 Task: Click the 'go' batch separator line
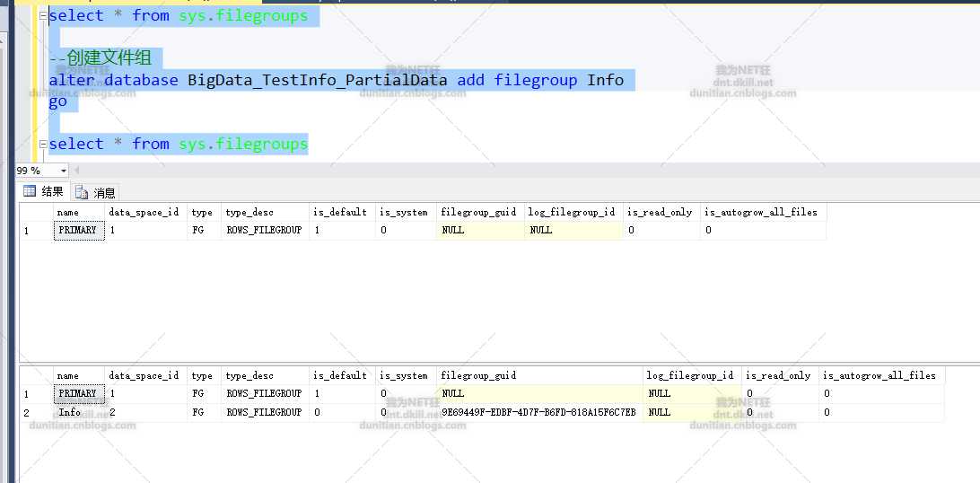point(57,101)
